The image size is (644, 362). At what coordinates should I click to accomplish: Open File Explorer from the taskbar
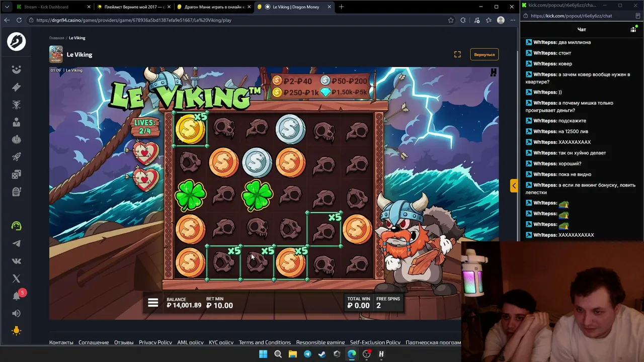pos(293,354)
